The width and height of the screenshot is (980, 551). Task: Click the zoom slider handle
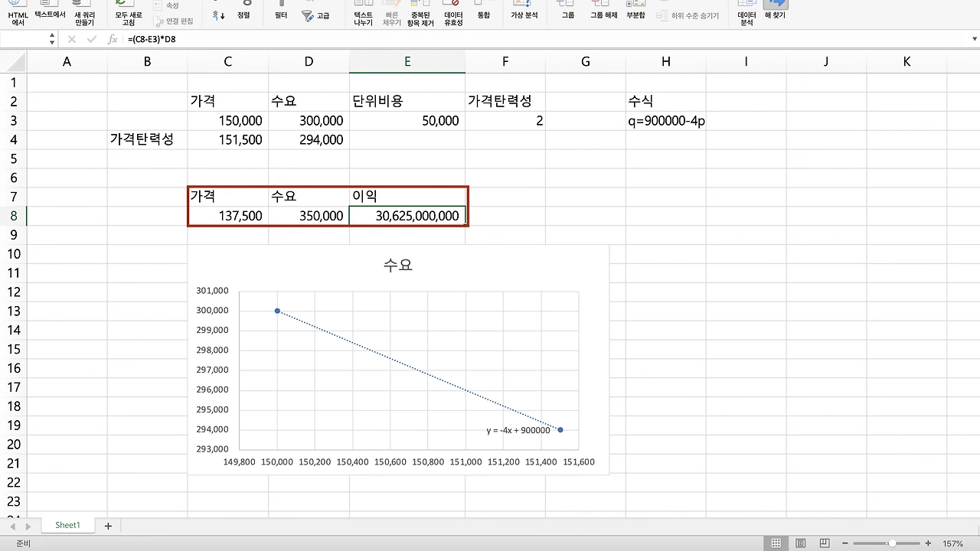892,543
